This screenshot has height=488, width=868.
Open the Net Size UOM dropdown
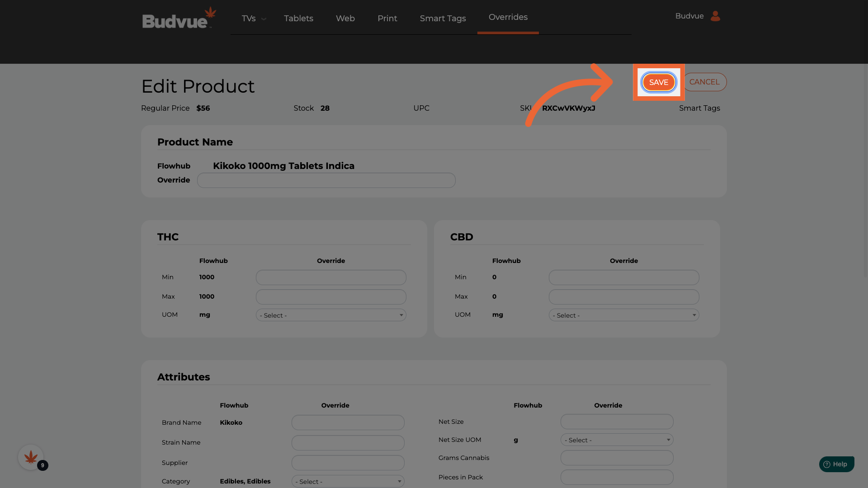[x=617, y=440]
